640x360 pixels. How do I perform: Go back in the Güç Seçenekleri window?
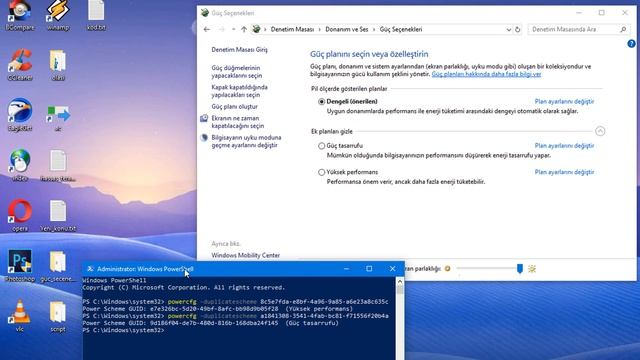tap(207, 29)
